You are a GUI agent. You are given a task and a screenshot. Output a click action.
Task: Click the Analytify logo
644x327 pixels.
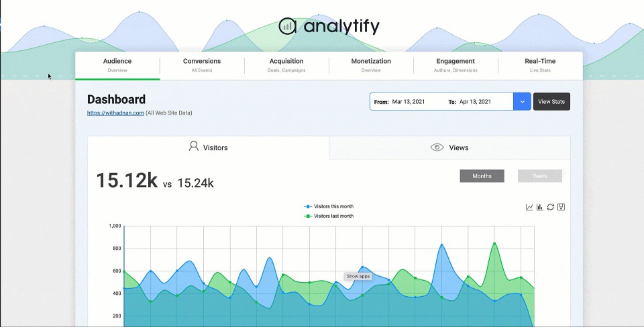[329, 26]
